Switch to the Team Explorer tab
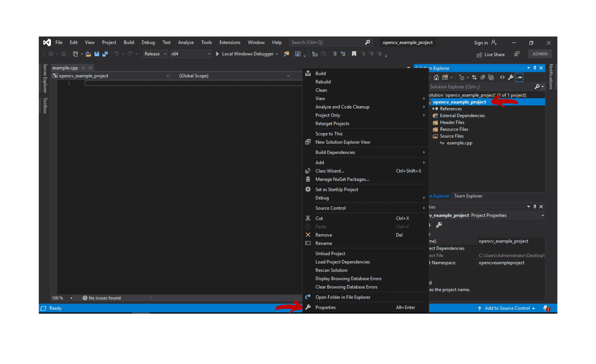 coord(468,196)
